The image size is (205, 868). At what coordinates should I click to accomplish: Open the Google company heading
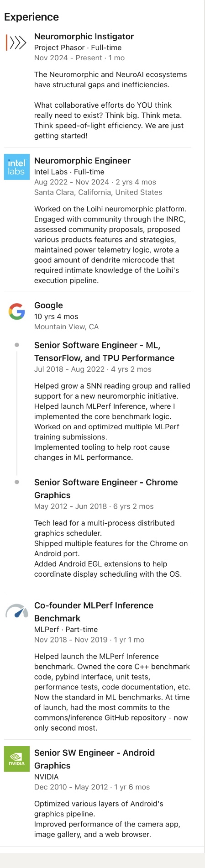48,305
